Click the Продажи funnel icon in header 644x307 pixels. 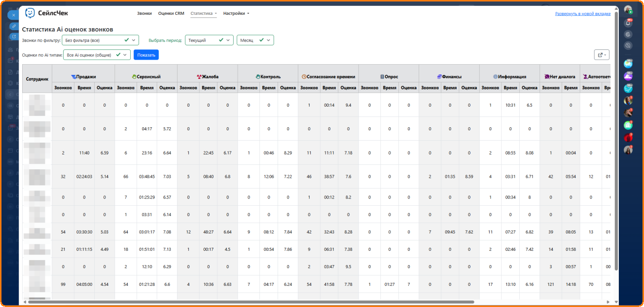click(x=73, y=77)
